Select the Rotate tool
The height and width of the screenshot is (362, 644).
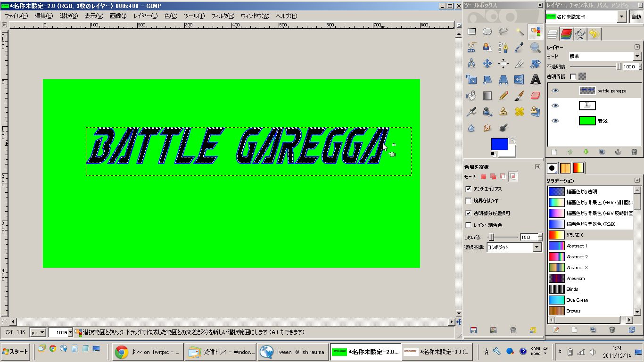[536, 64]
